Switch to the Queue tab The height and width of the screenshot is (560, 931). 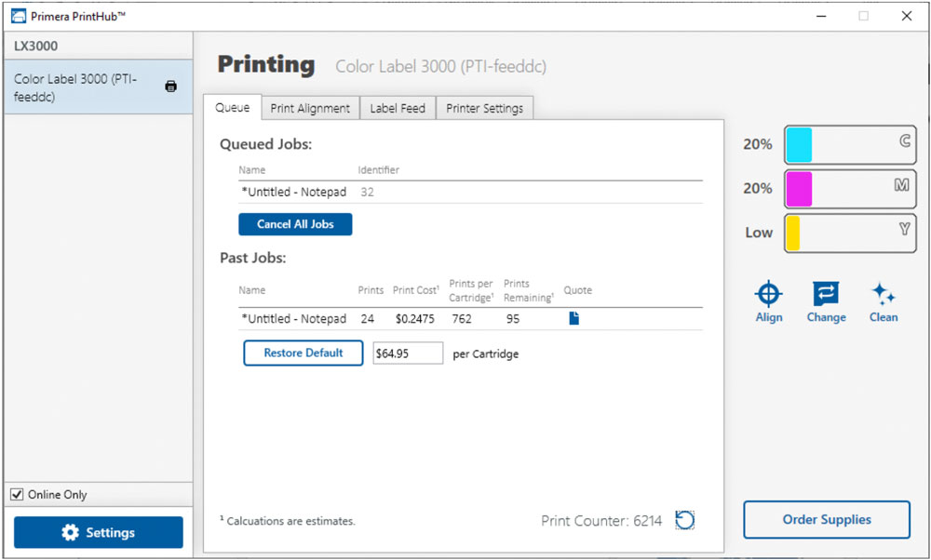pos(232,107)
